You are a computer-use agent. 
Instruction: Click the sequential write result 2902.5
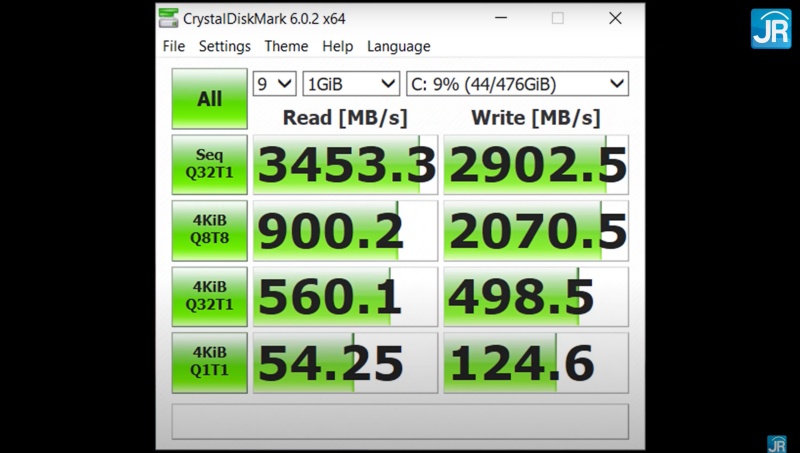[536, 165]
